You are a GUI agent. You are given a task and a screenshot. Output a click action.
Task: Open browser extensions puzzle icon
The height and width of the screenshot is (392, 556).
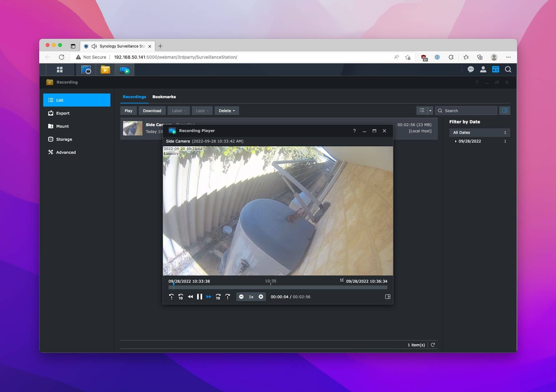coord(451,57)
